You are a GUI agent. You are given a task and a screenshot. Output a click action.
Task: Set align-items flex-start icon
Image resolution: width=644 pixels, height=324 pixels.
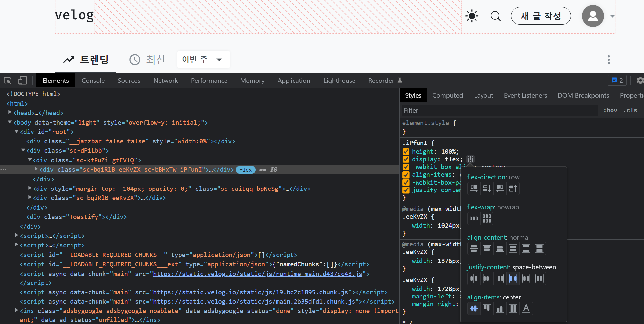click(487, 309)
